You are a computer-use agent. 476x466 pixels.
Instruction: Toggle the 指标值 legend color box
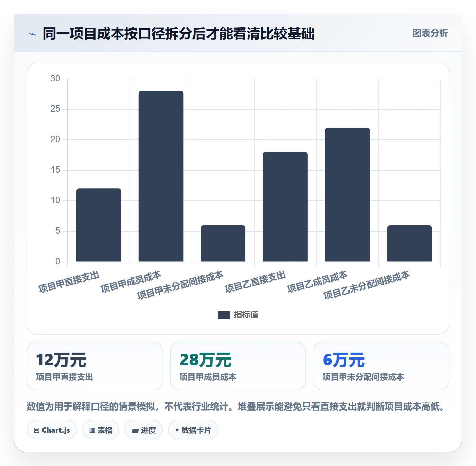pos(224,315)
